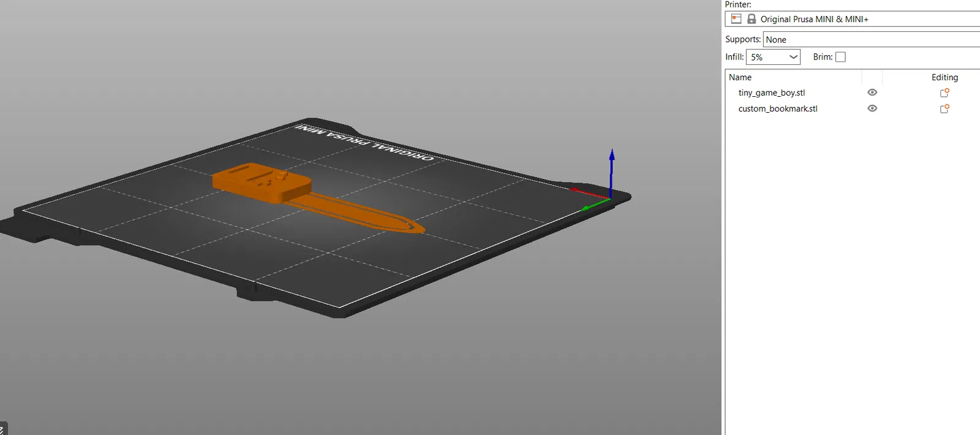Open editing settings for custom_bookmark.stl
Image resolution: width=980 pixels, height=435 pixels.
coord(944,108)
